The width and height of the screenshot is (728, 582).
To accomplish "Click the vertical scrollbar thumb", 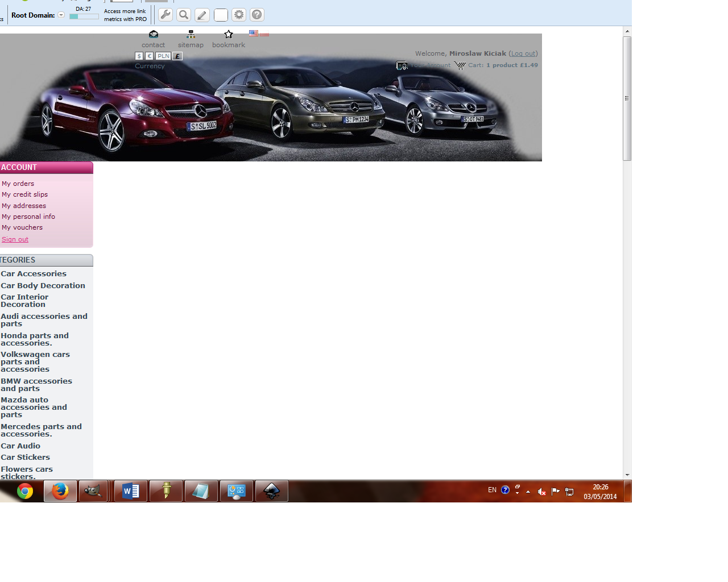I will click(627, 99).
